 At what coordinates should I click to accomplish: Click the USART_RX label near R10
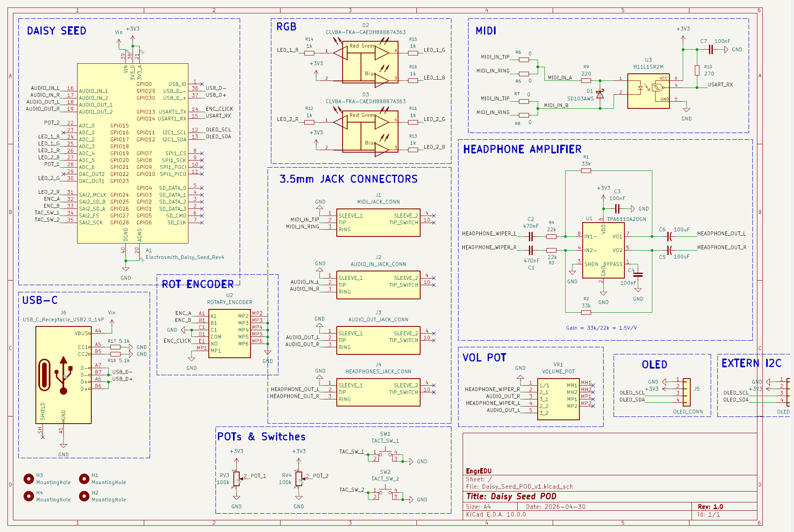(x=720, y=85)
